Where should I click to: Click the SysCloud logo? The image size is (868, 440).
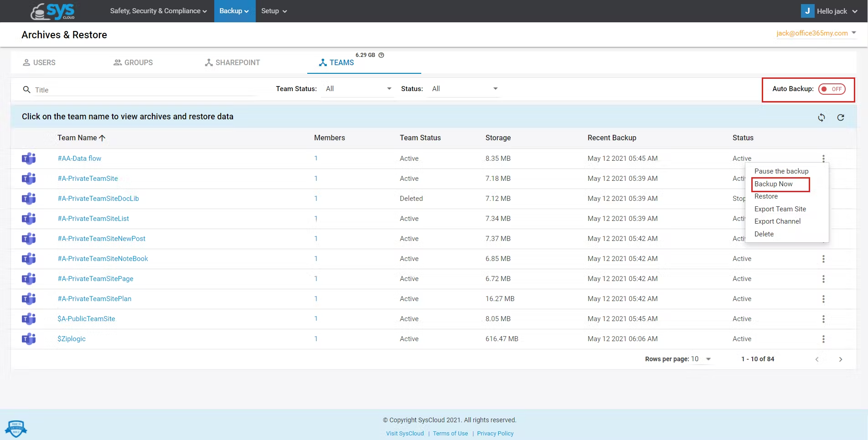tap(52, 11)
